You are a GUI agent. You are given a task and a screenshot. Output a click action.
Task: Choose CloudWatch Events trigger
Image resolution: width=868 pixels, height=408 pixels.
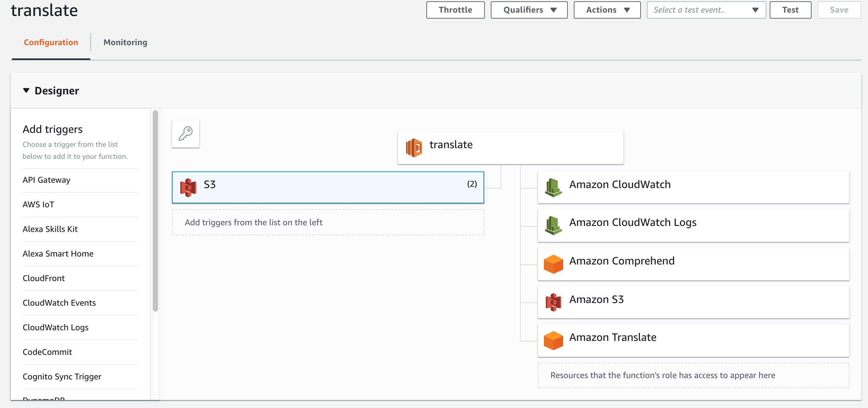pyautogui.click(x=59, y=302)
